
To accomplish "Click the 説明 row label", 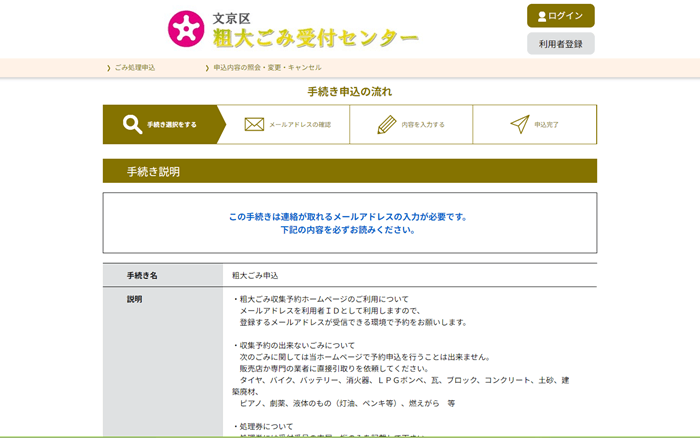I will click(134, 300).
